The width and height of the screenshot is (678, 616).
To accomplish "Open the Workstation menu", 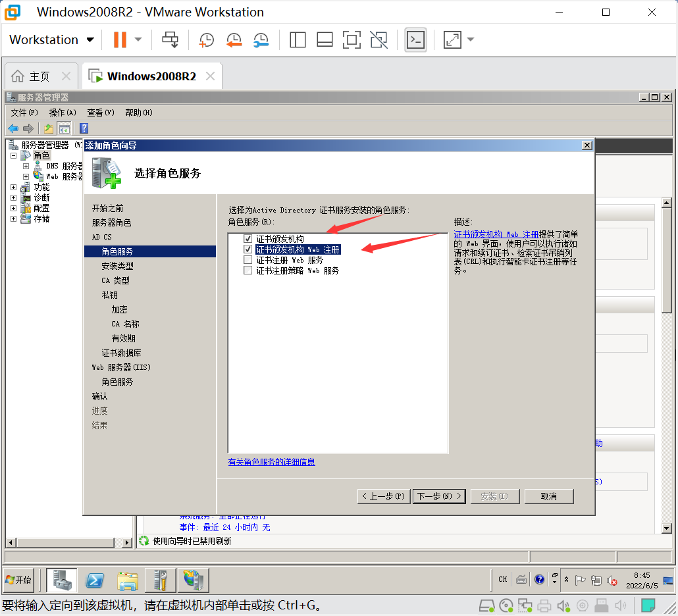I will (51, 39).
